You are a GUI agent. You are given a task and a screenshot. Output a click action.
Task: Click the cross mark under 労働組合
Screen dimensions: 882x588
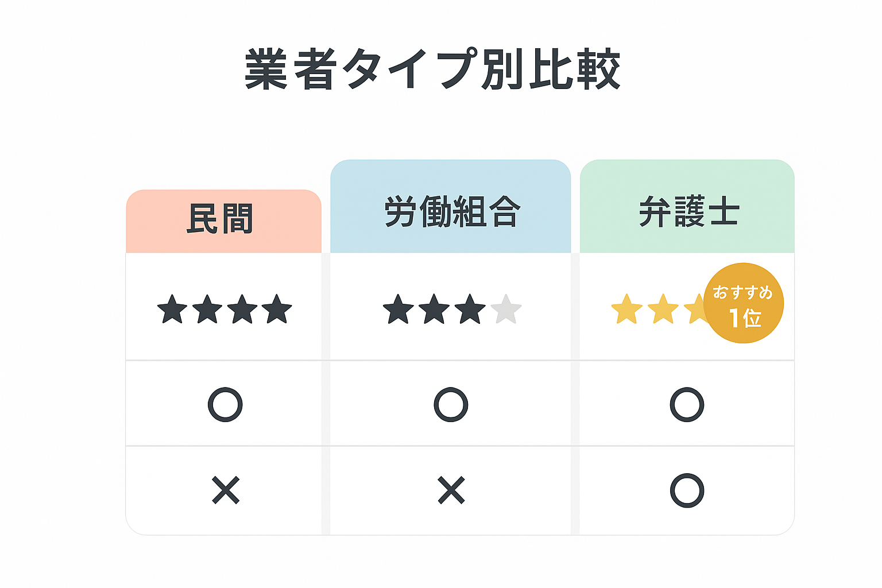[x=451, y=490]
